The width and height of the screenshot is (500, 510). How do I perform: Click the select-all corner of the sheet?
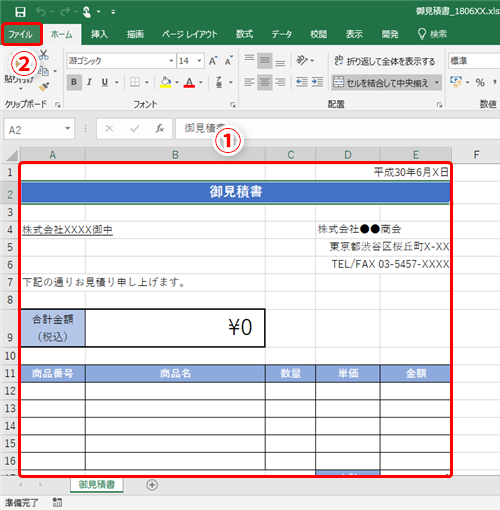[x=11, y=155]
